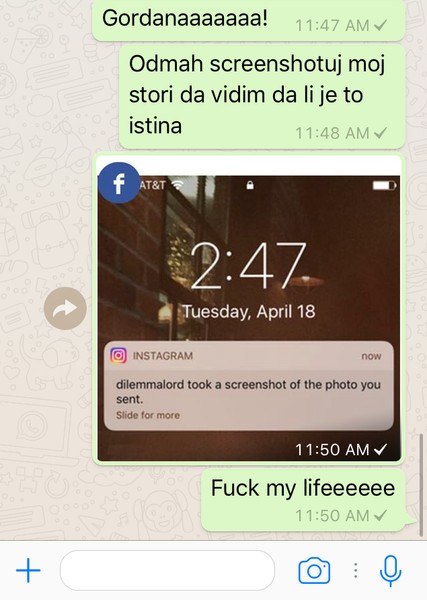Image resolution: width=427 pixels, height=600 pixels.
Task: Tap the Wi-Fi icon next to AT&T
Action: [x=177, y=185]
